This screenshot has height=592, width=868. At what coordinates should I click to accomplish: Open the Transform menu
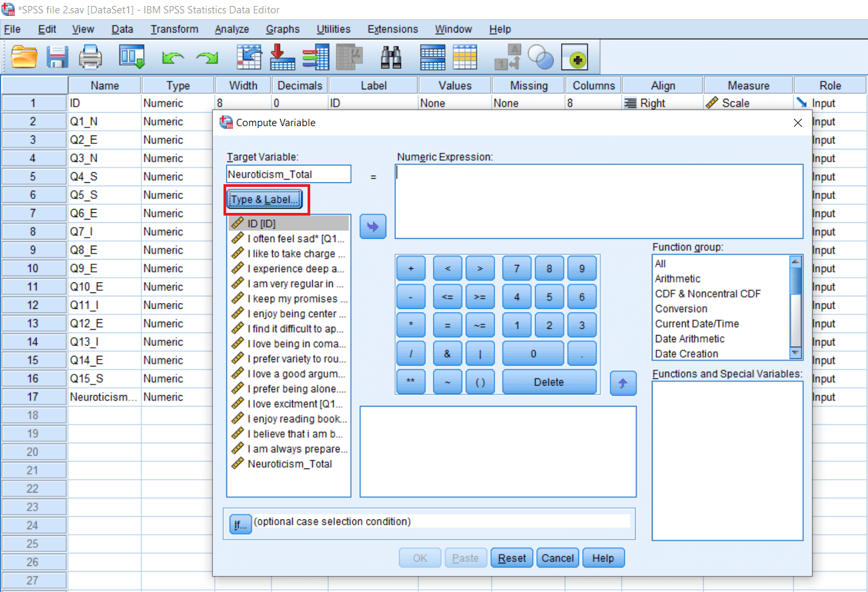coord(174,29)
